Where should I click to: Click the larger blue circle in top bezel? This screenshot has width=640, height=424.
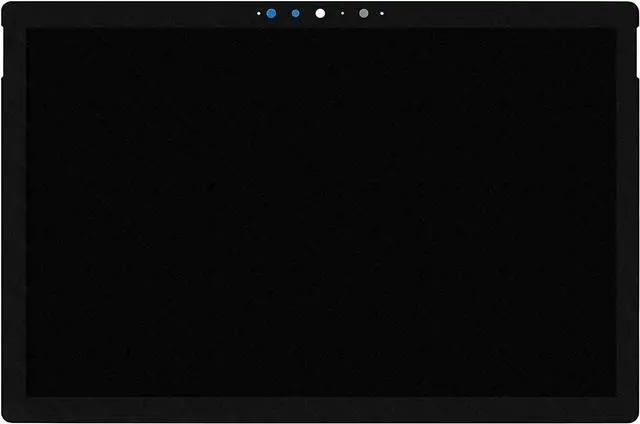click(271, 14)
